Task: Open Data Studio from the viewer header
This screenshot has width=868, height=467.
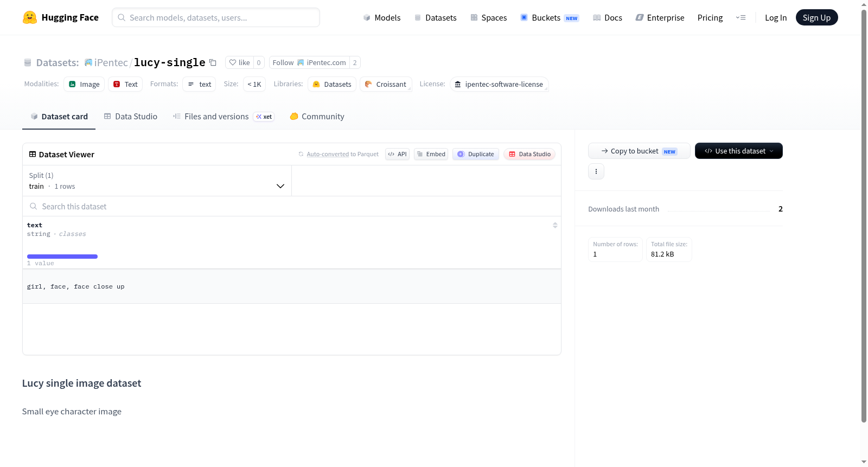Action: (x=529, y=155)
